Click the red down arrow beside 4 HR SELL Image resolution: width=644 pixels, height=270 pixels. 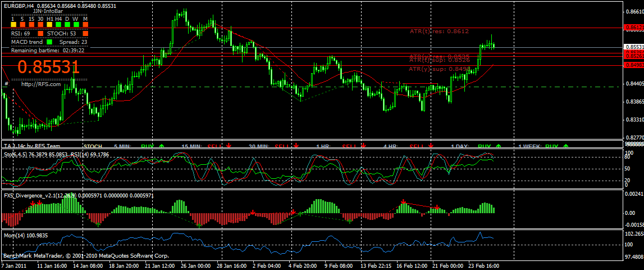tap(431, 146)
